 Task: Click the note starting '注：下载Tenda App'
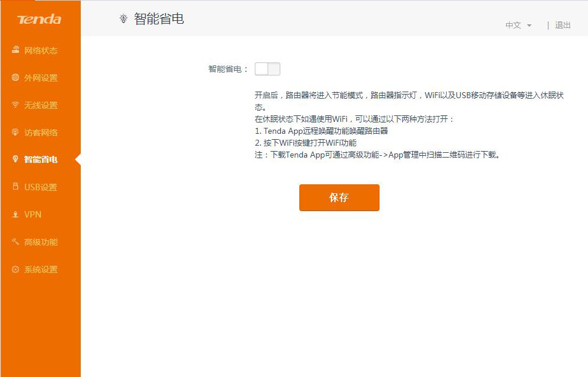click(x=377, y=155)
